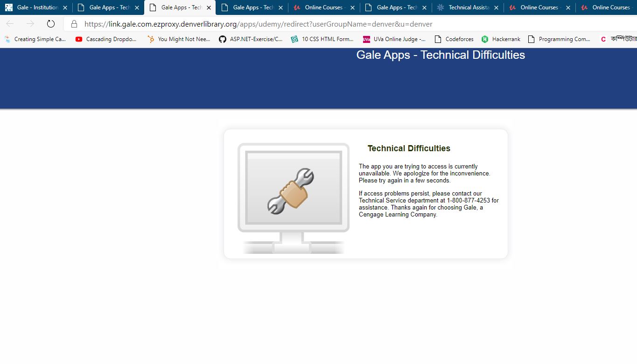The image size is (637, 364).
Task: Open the Programming Com... bookmark
Action: click(x=559, y=39)
